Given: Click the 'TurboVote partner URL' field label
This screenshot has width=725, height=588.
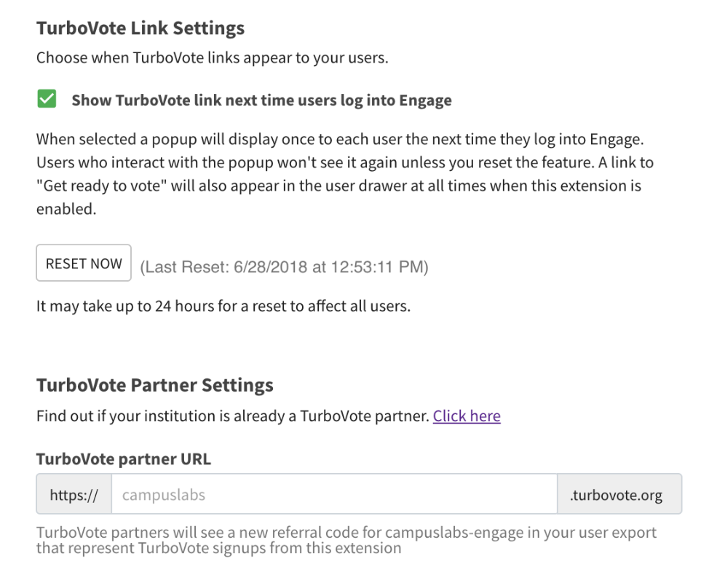Looking at the screenshot, I should [124, 459].
